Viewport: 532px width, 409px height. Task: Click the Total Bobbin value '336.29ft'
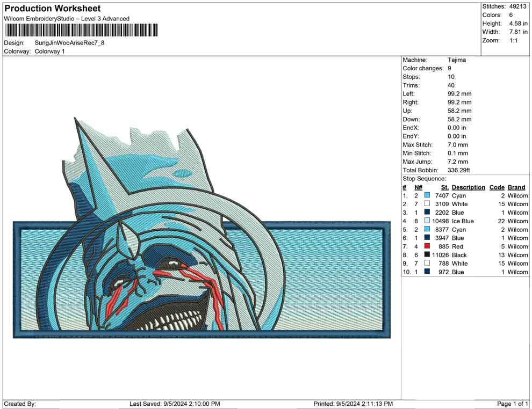459,170
